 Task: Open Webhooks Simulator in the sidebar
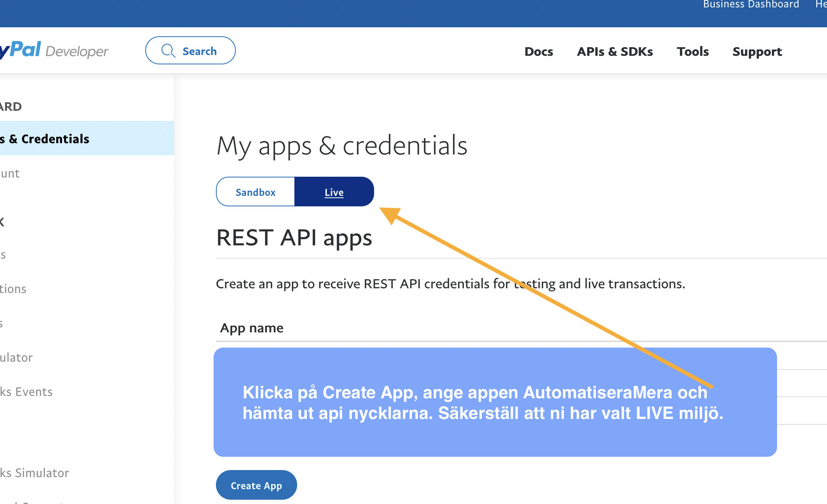click(34, 473)
